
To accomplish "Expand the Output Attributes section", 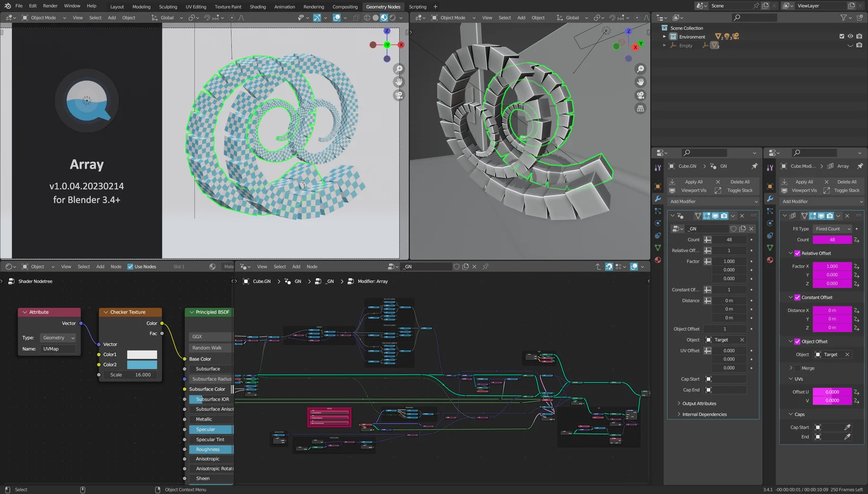I will point(699,403).
